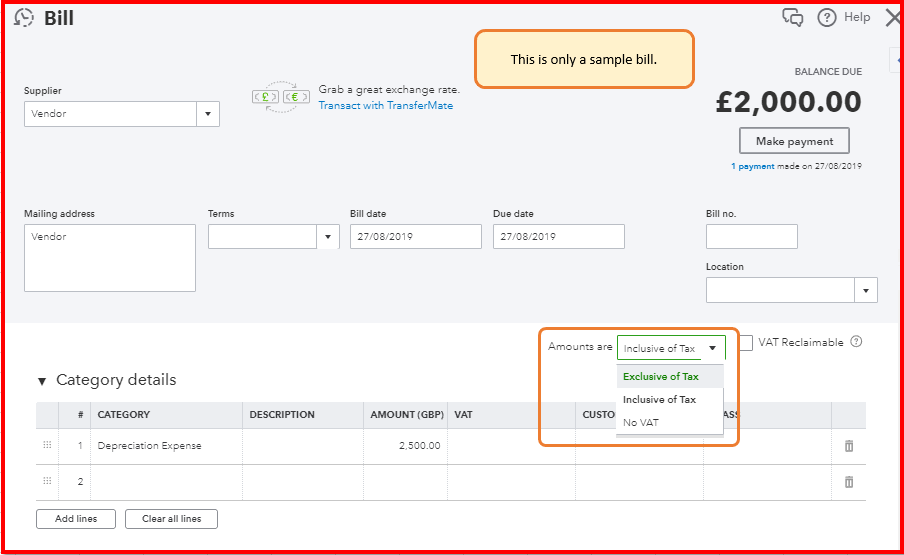Click drag handle icon for line 2
904x555 pixels.
click(x=47, y=481)
